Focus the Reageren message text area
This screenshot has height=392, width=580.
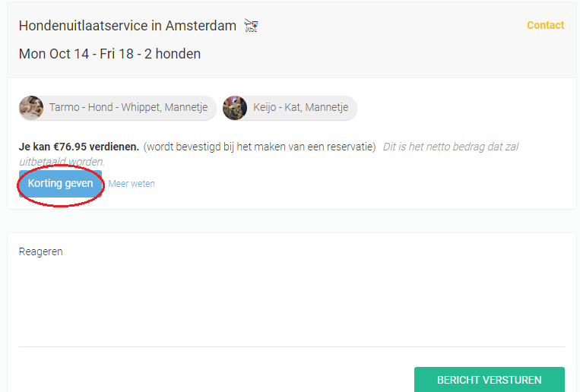click(x=291, y=300)
